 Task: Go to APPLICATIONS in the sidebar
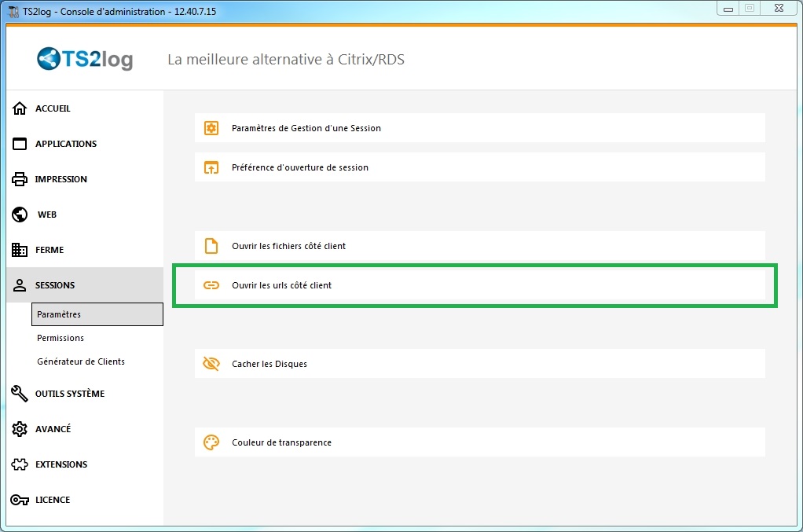[85, 144]
